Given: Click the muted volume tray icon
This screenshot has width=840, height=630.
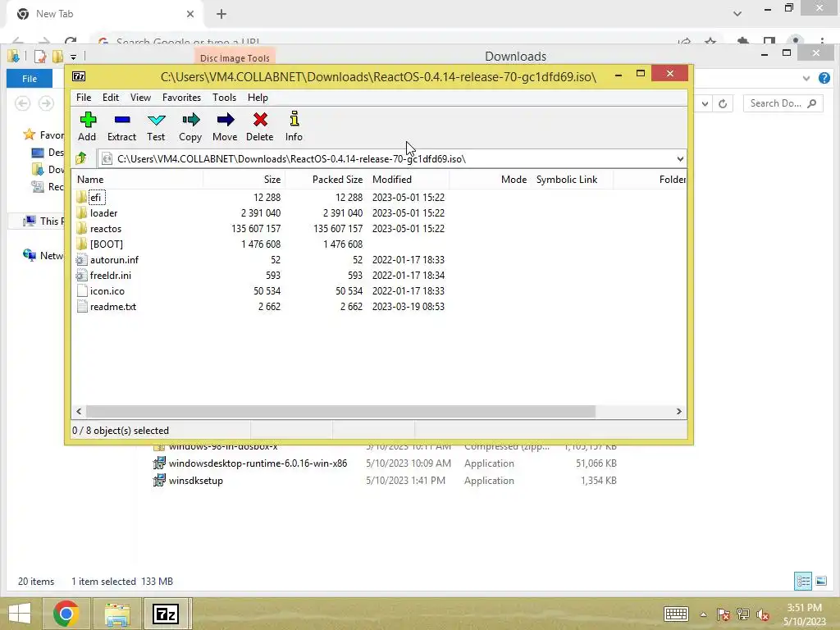Looking at the screenshot, I should point(763,614).
